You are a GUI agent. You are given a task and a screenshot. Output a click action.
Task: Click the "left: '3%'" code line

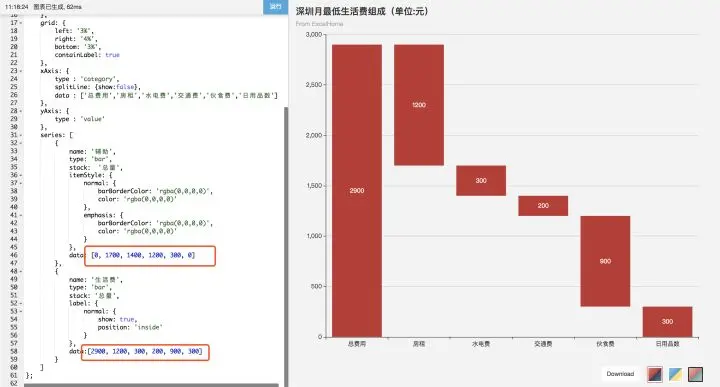tap(74, 31)
